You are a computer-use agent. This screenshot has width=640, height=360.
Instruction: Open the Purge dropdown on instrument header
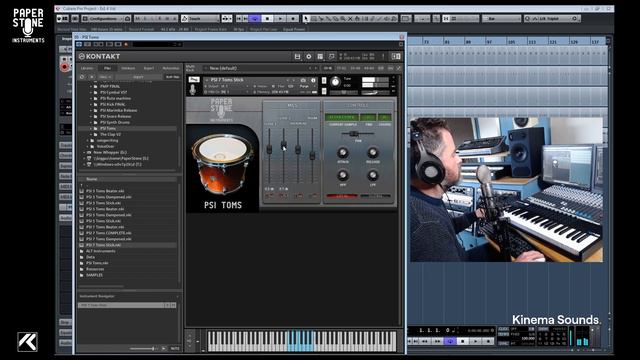306,87
